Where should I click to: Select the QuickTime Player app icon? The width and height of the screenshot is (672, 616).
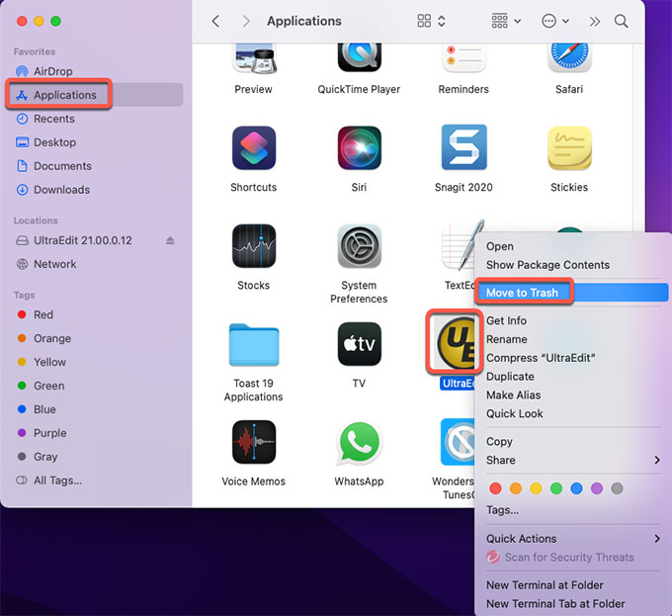[x=359, y=58]
